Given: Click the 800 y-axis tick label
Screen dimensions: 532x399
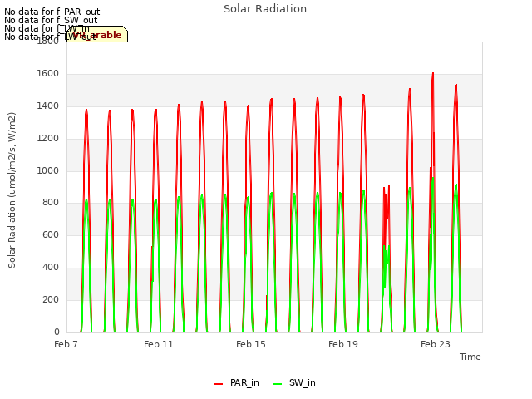Looking at the screenshot, I should (x=51, y=203).
